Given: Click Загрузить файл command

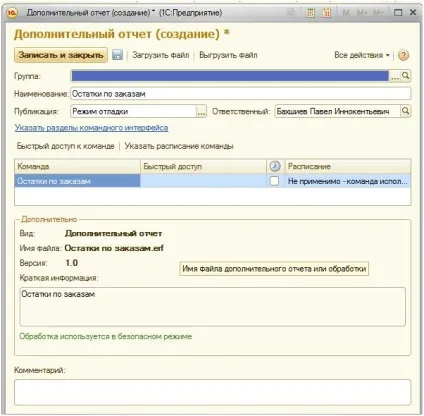Looking at the screenshot, I should tap(161, 55).
